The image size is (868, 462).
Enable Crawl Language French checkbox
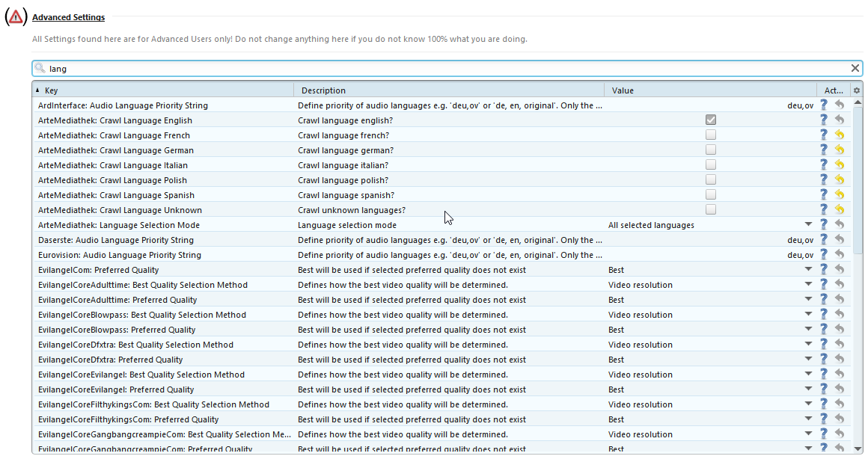point(711,135)
